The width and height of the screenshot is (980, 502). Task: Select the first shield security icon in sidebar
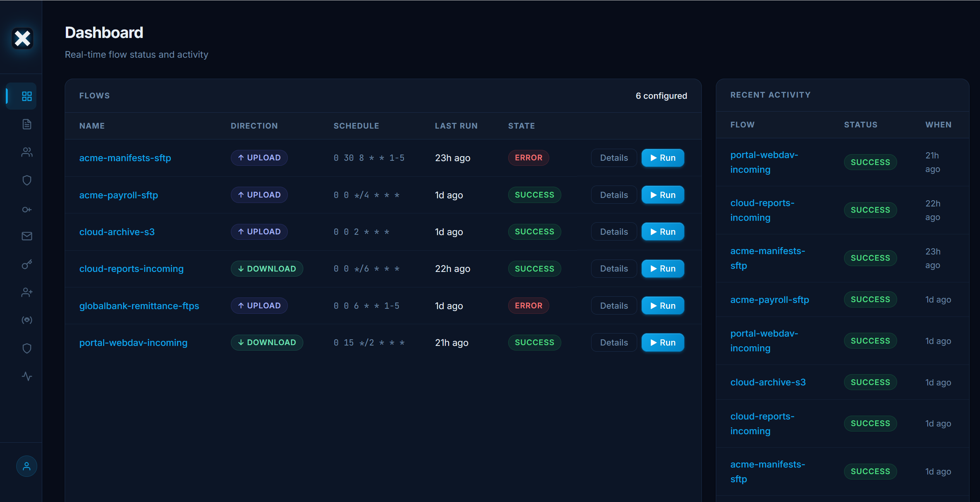[x=26, y=180]
